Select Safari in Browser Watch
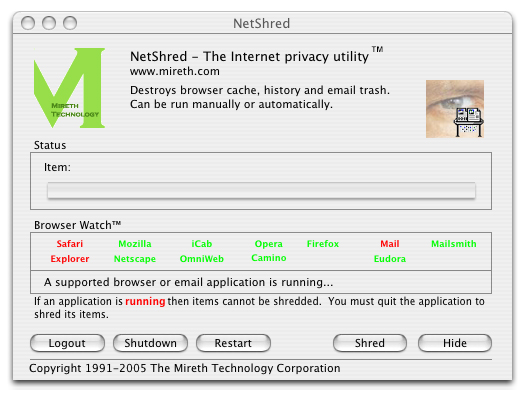This screenshot has width=526, height=394. pos(69,244)
